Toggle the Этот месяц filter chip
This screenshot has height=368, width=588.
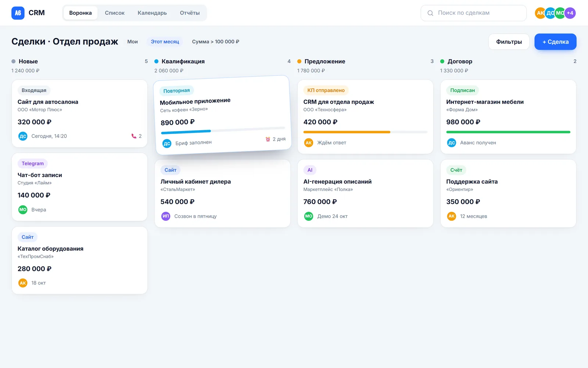[x=165, y=42]
